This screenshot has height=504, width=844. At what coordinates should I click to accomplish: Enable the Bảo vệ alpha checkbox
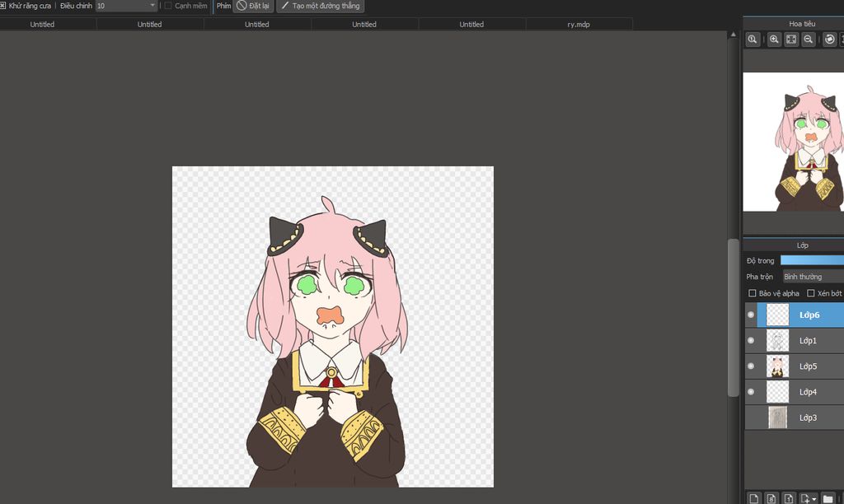(753, 293)
